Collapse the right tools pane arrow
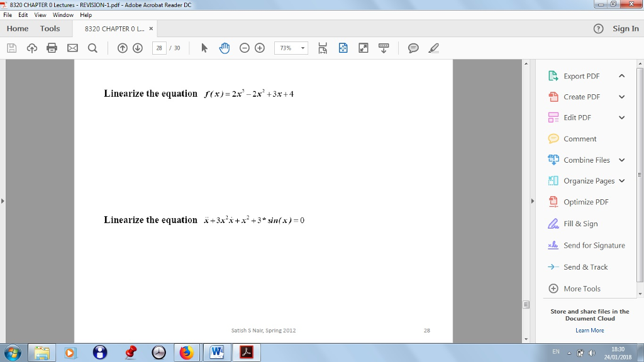The height and width of the screenshot is (362, 644). coord(533,201)
